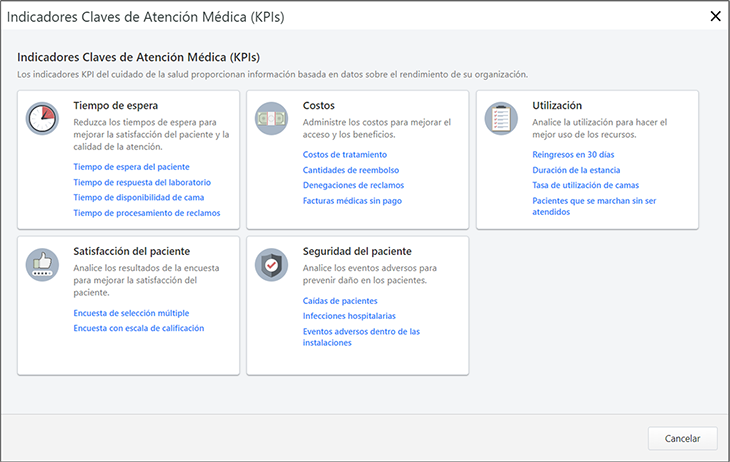The image size is (730, 462).
Task: Select Tiempo de respuesta del laboratorio
Action: click(x=142, y=183)
